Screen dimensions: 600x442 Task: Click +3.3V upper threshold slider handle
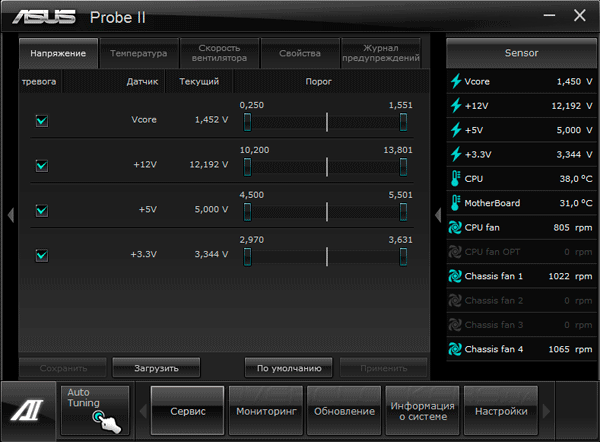point(403,256)
